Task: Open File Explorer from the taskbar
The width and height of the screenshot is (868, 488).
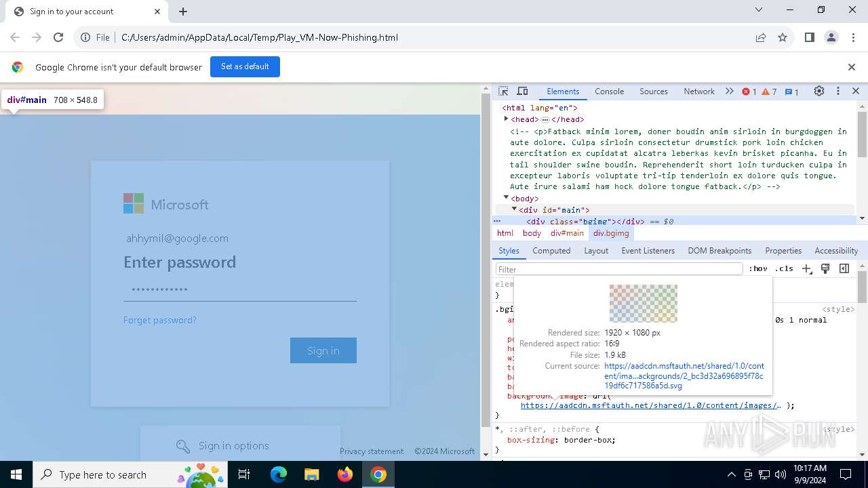Action: (311, 474)
